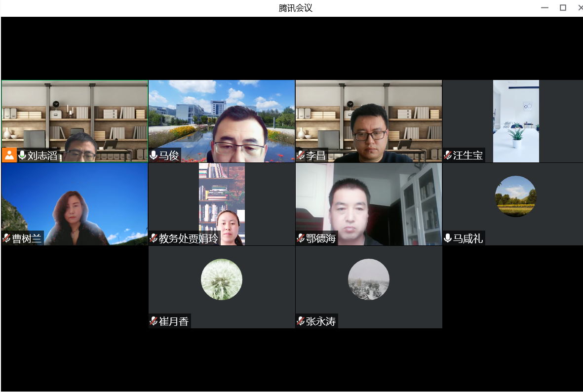Select 曹树兰's video tile
This screenshot has height=392, width=583.
(75, 204)
